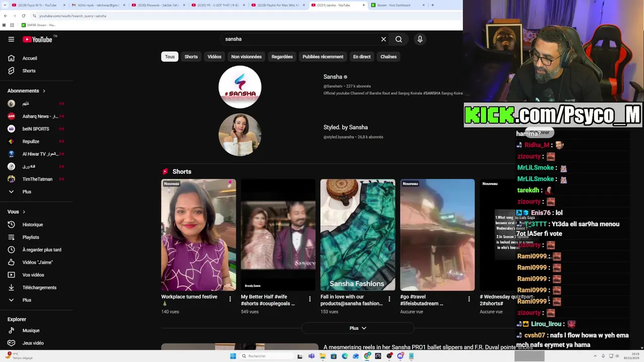This screenshot has width=644, height=362.
Task: Expand the Abonnements section arrow
Action: pyautogui.click(x=44, y=91)
